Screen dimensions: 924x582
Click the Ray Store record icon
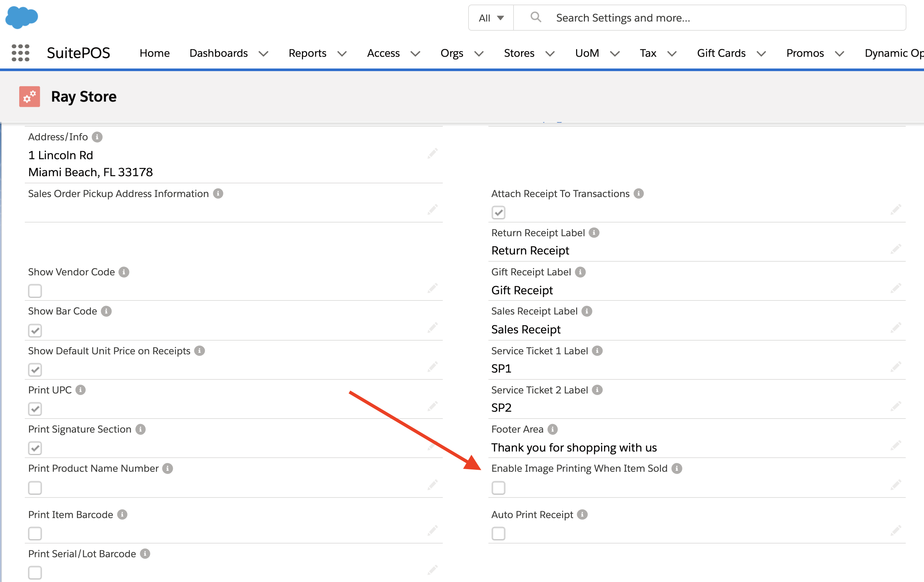30,96
